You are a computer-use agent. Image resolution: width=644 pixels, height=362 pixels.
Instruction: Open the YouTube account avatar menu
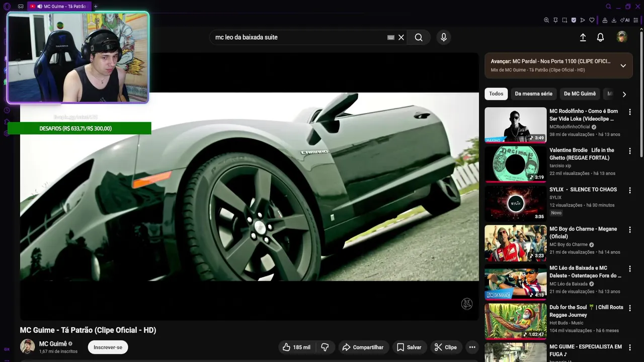point(622,37)
